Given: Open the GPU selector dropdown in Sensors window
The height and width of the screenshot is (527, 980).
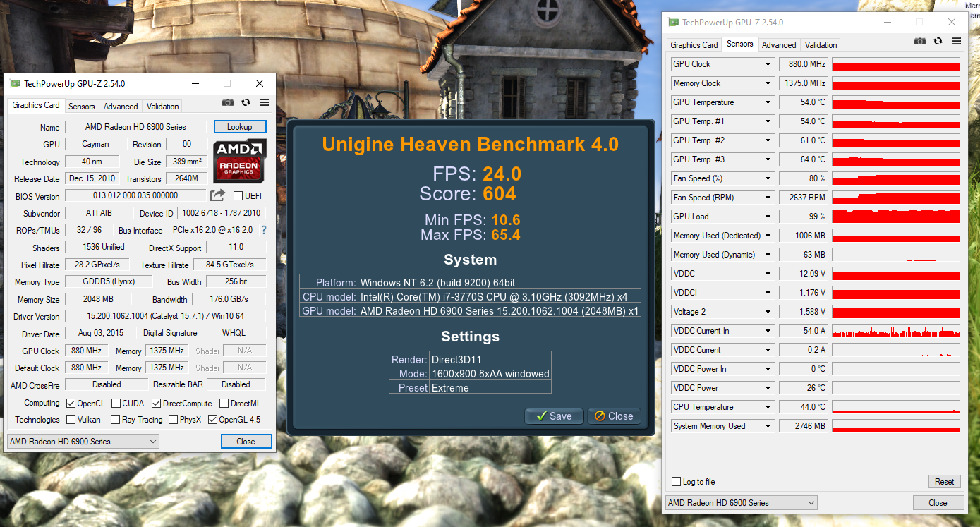Looking at the screenshot, I should [741, 503].
